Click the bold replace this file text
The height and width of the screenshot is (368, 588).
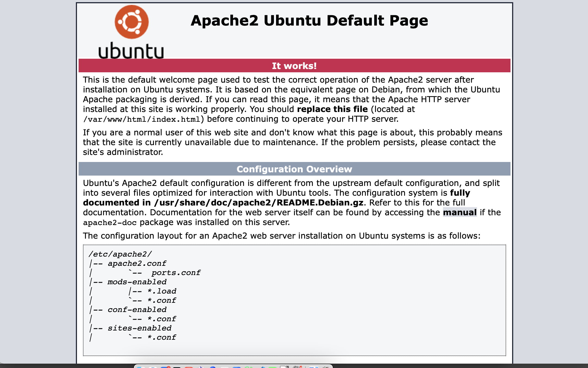pos(332,109)
